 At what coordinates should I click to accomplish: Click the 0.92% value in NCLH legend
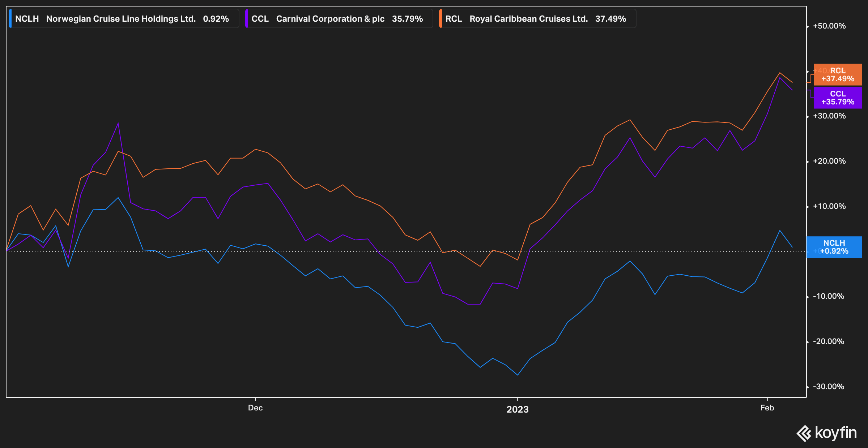click(x=216, y=19)
